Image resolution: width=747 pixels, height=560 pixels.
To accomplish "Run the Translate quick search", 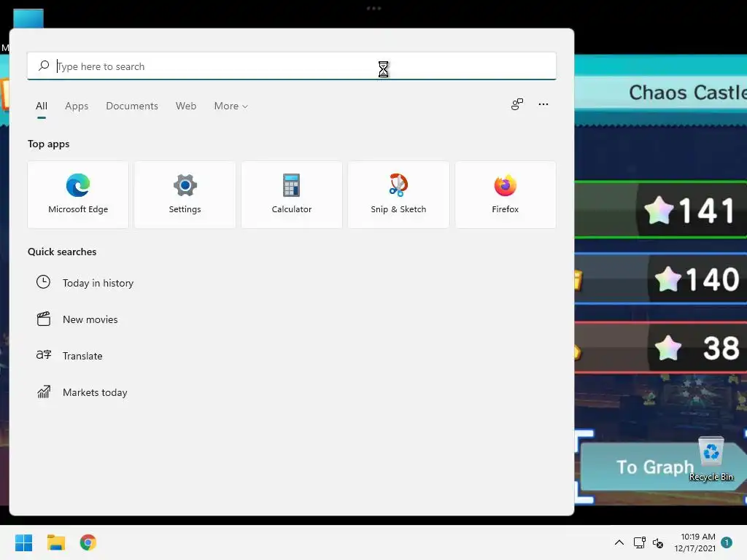I will point(82,356).
